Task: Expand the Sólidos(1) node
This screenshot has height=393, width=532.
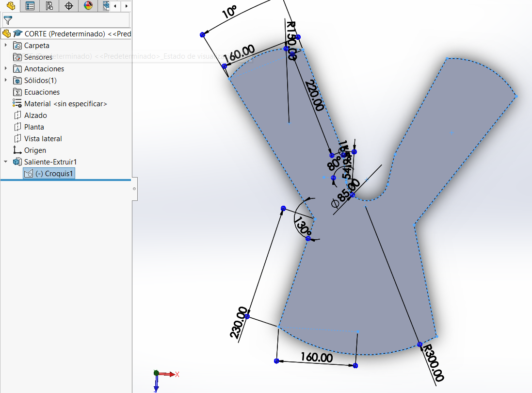Action: (x=5, y=80)
